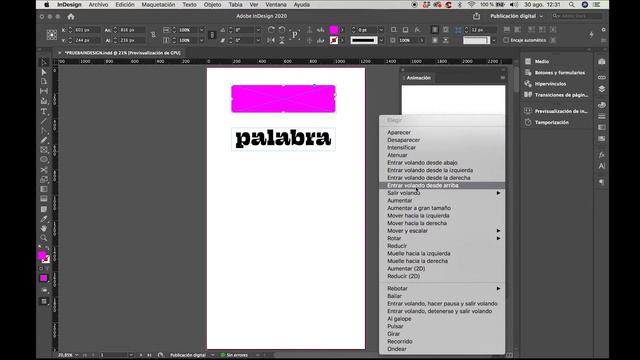Select the Animación panel tab
Image resolution: width=640 pixels, height=360 pixels.
point(418,78)
